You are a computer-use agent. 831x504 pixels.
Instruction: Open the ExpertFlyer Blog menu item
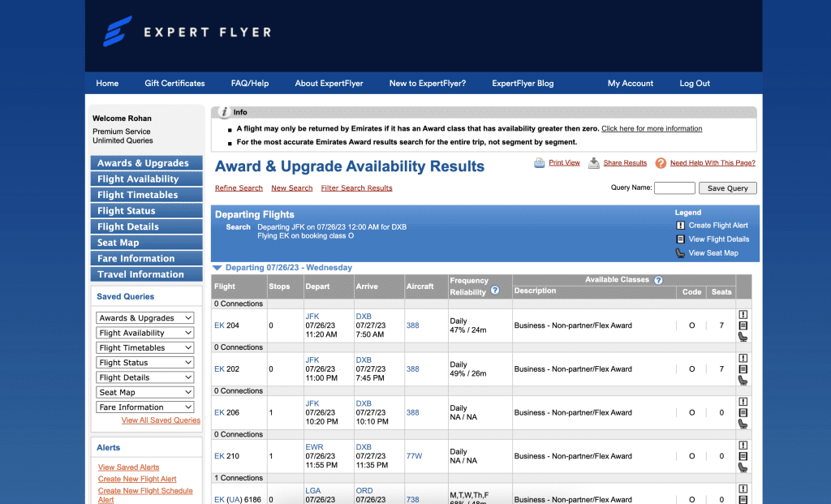click(523, 84)
